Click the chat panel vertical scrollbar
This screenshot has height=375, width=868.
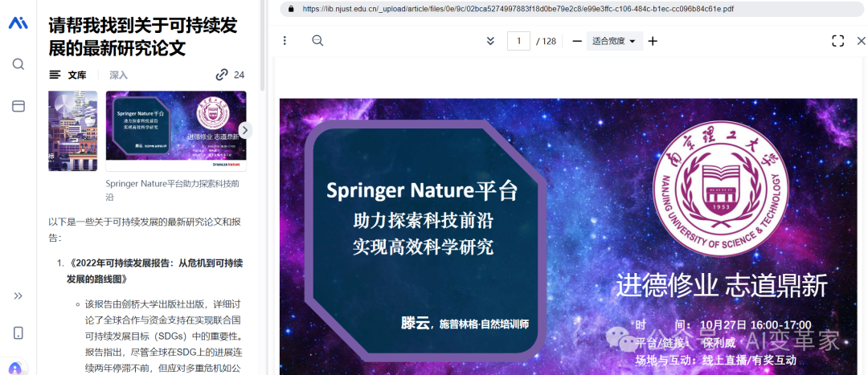pos(262,45)
